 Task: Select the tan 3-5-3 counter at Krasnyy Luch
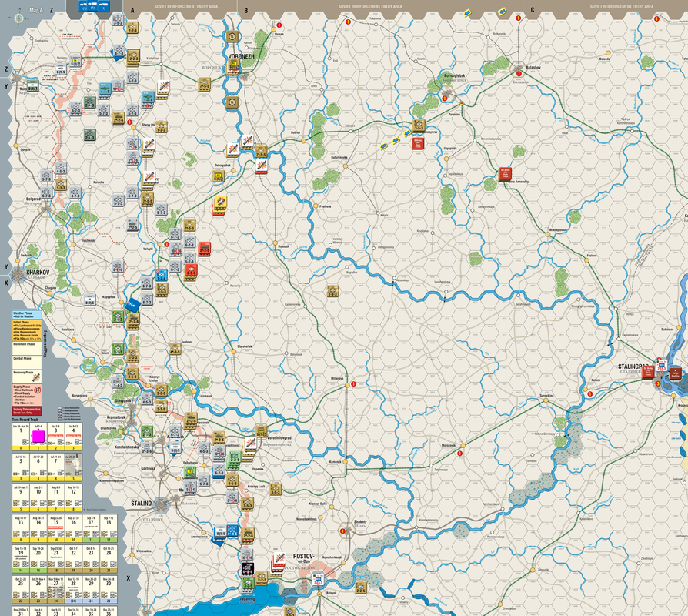pos(275,490)
